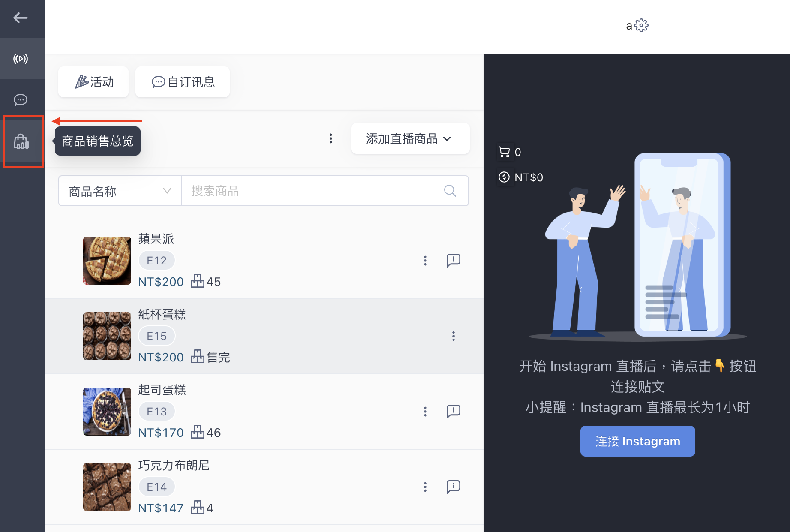
Task: Click the 起司蛋糕 product name
Action: (162, 390)
